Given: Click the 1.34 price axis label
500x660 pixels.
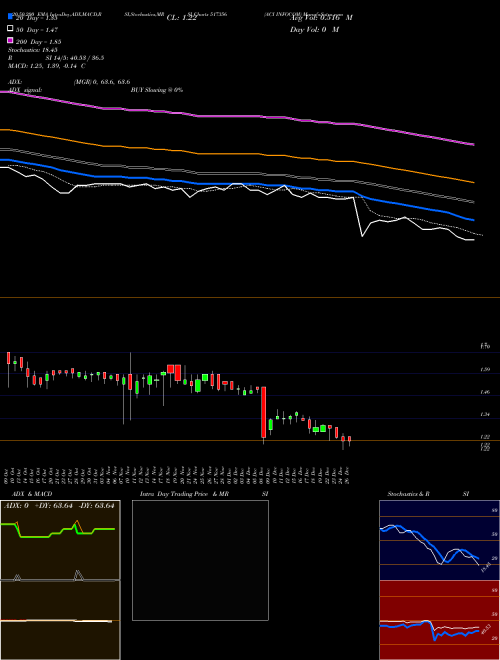Looking at the screenshot, I should coord(485,415).
